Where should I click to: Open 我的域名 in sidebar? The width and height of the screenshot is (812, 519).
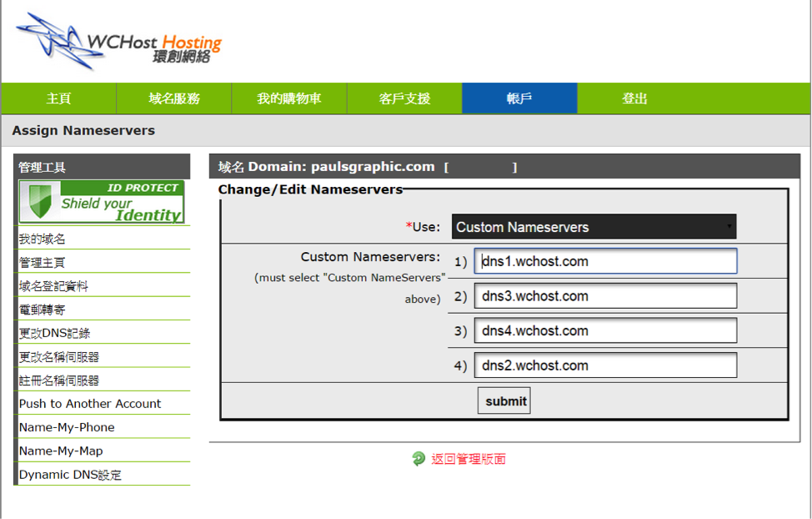pyautogui.click(x=42, y=239)
